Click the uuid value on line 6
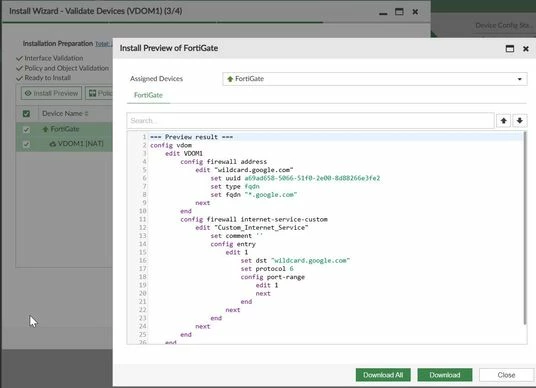The width and height of the screenshot is (536, 388). pos(312,178)
